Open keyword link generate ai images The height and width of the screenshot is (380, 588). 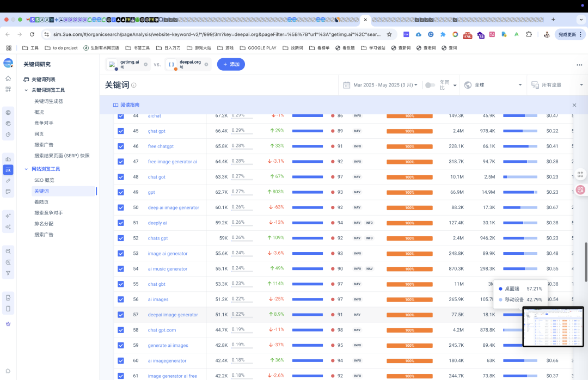[168, 346]
